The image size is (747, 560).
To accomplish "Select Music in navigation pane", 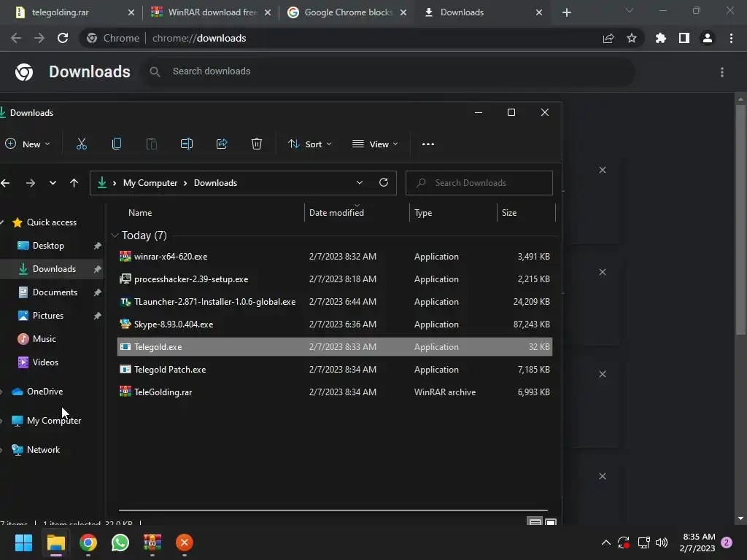I will (44, 338).
